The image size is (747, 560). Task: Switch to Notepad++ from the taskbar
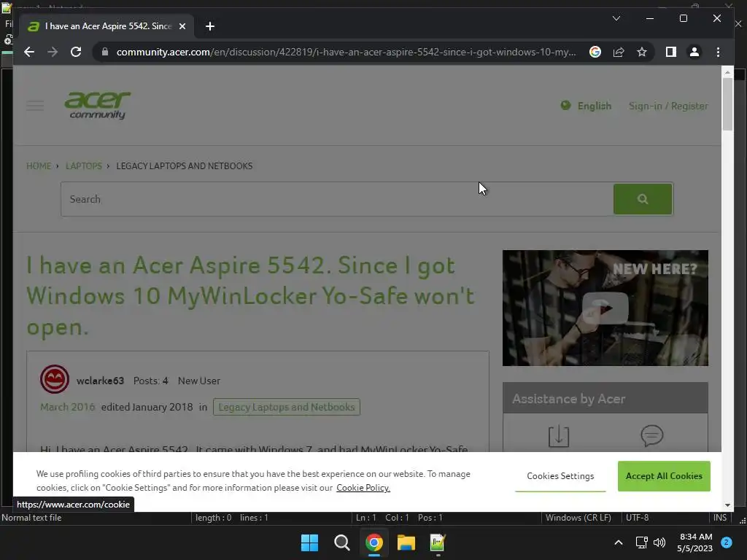(438, 542)
